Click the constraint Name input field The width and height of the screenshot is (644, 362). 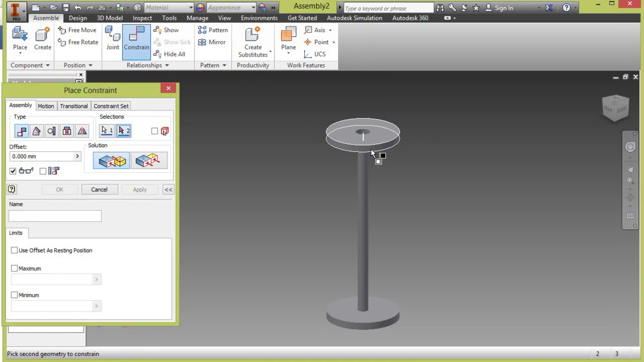[x=55, y=216]
